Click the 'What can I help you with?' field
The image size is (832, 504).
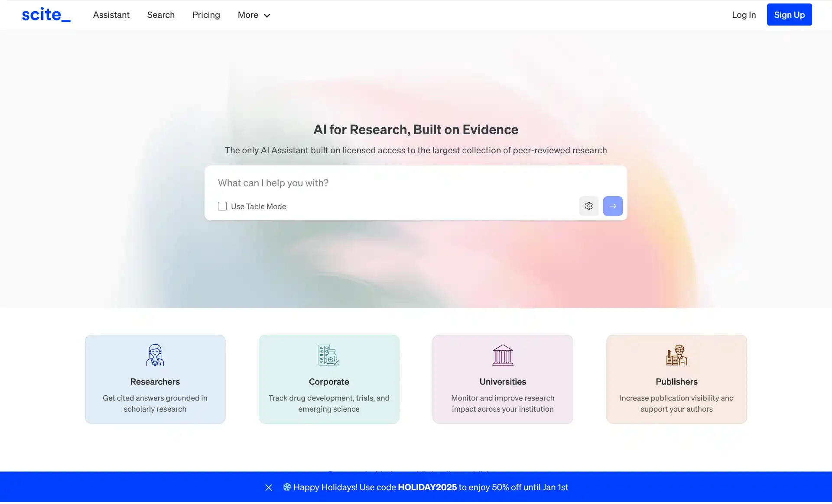[x=390, y=183]
